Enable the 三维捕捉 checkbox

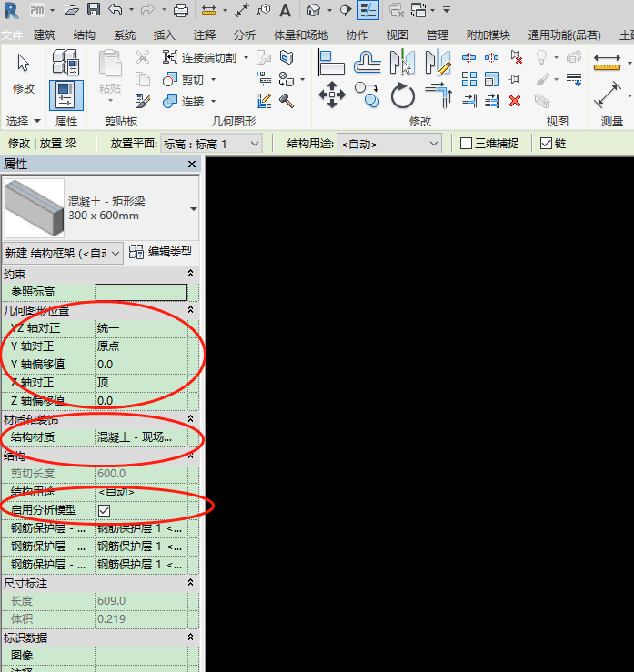pyautogui.click(x=466, y=143)
